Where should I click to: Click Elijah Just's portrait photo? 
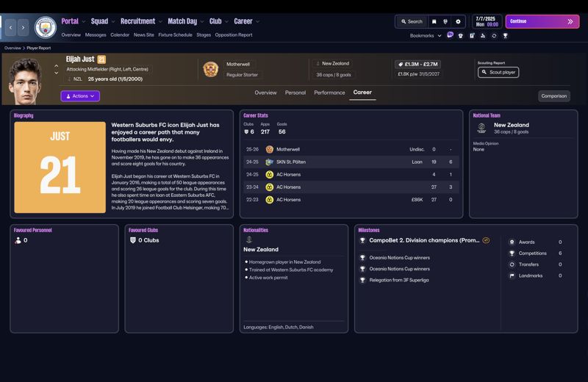click(x=26, y=82)
